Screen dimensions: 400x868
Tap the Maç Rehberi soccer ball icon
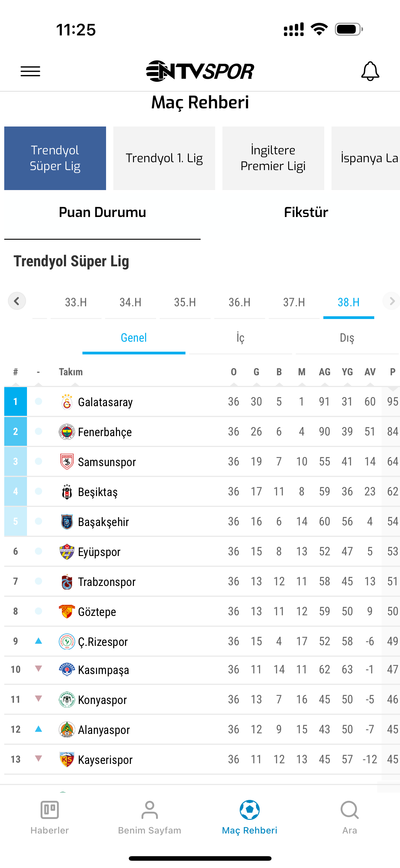click(x=250, y=810)
